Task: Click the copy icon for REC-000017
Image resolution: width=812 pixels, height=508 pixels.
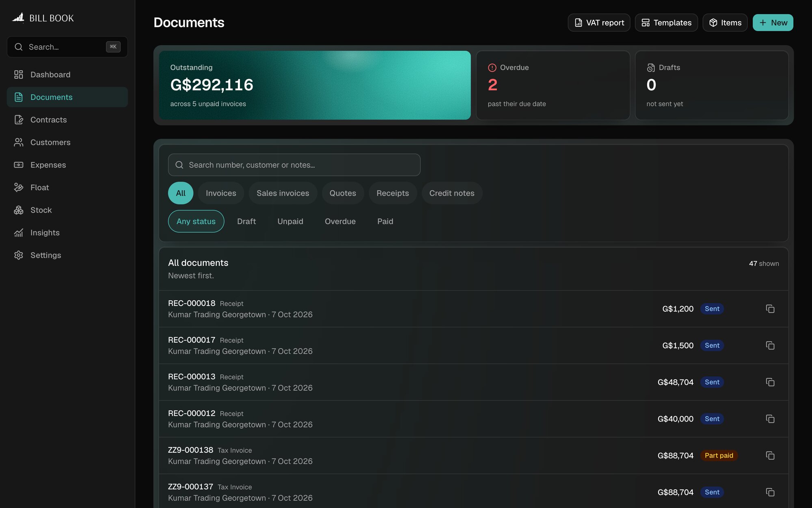Action: click(770, 345)
